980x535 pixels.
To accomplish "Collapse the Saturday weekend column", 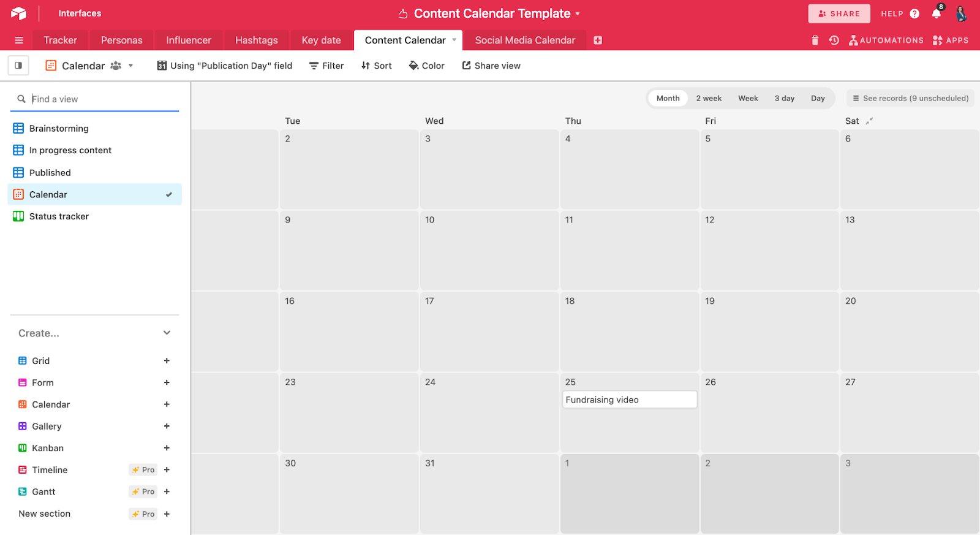I will [869, 121].
